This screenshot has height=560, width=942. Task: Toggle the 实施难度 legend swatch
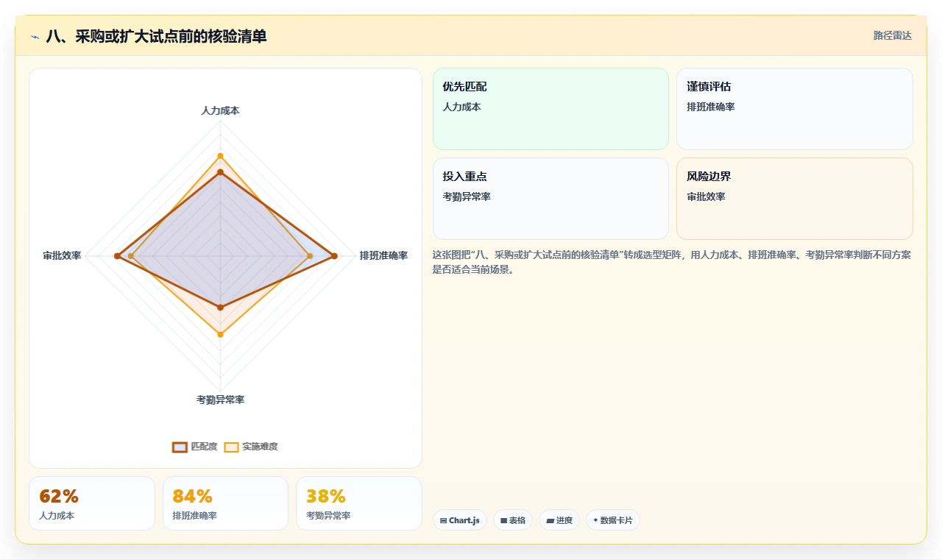click(231, 447)
